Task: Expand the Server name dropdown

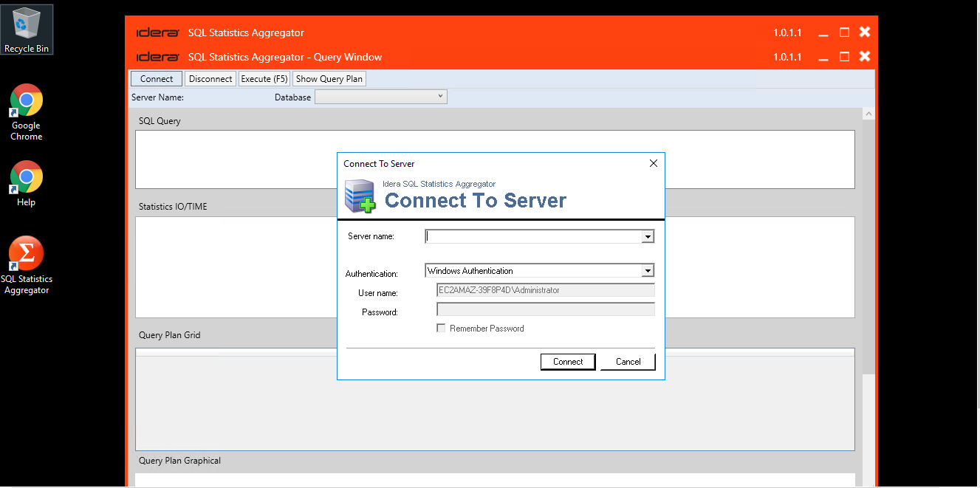Action: point(648,237)
